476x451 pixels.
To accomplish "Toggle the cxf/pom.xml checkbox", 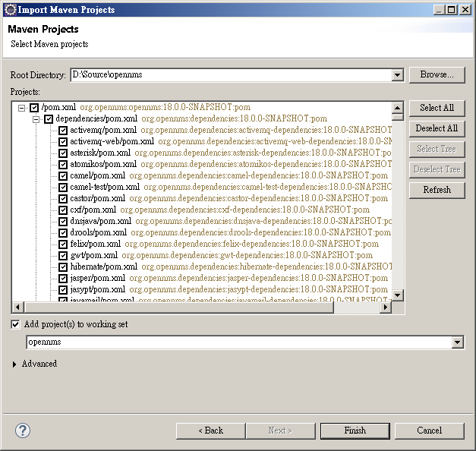I will 63,210.
